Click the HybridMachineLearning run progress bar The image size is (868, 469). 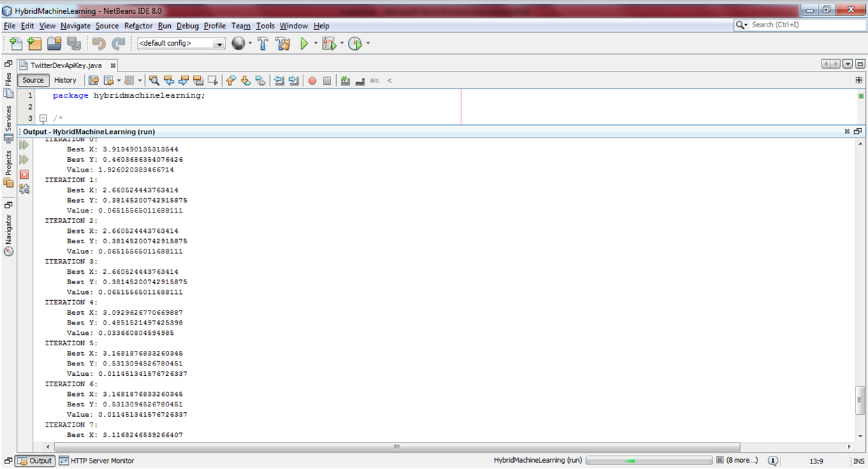(x=649, y=461)
